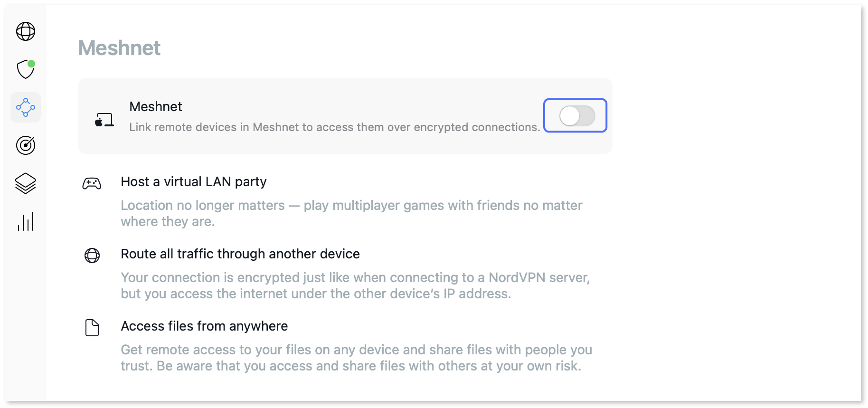Click the Route all traffic through another device heading
868x408 pixels.
[x=240, y=254]
